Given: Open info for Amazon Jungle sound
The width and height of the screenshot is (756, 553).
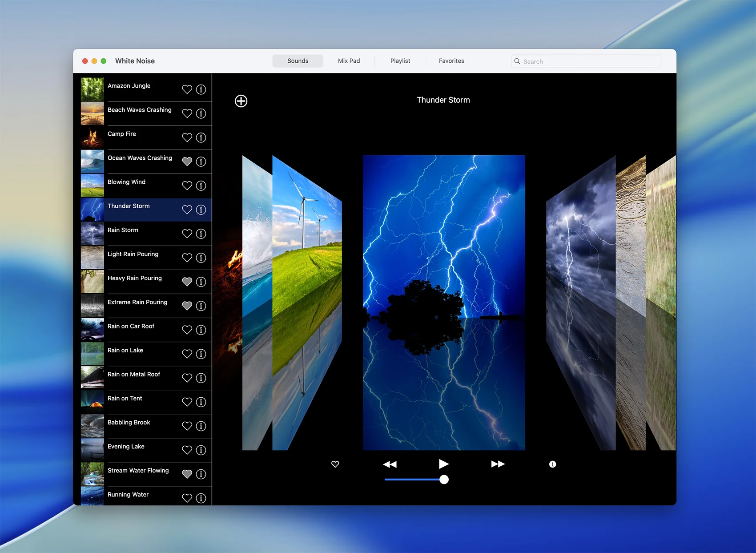Looking at the screenshot, I should [201, 89].
